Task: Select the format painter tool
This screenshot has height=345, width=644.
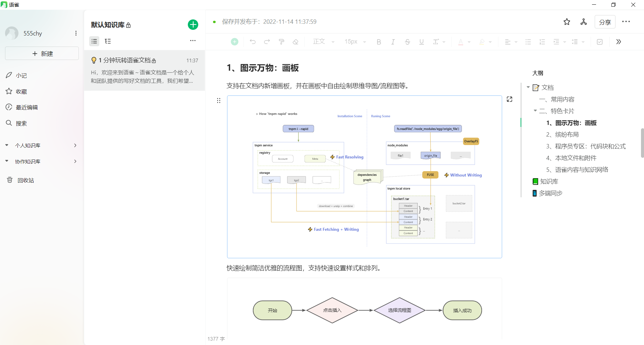Action: [x=281, y=42]
